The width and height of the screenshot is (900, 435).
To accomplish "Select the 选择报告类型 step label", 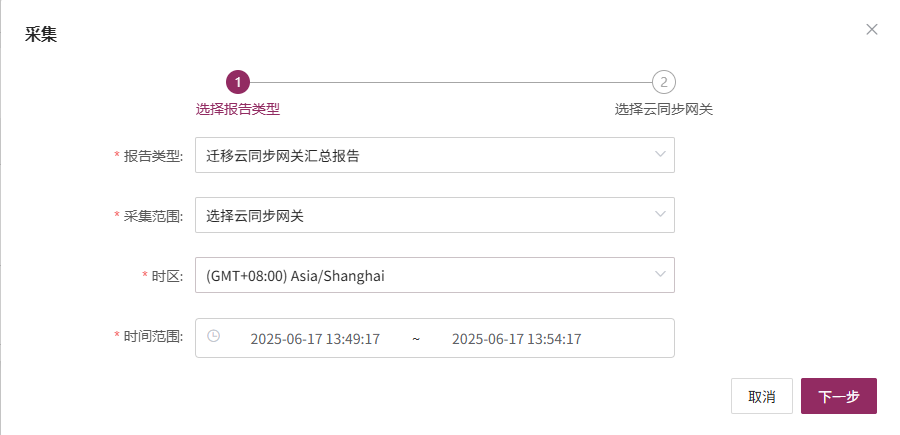I will (238, 109).
